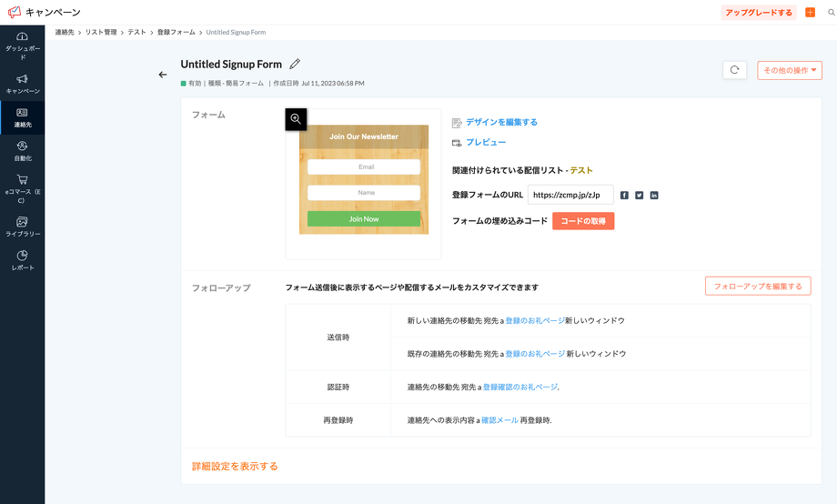This screenshot has width=837, height=504.
Task: Click the コードの取得 button
Action: click(x=582, y=221)
